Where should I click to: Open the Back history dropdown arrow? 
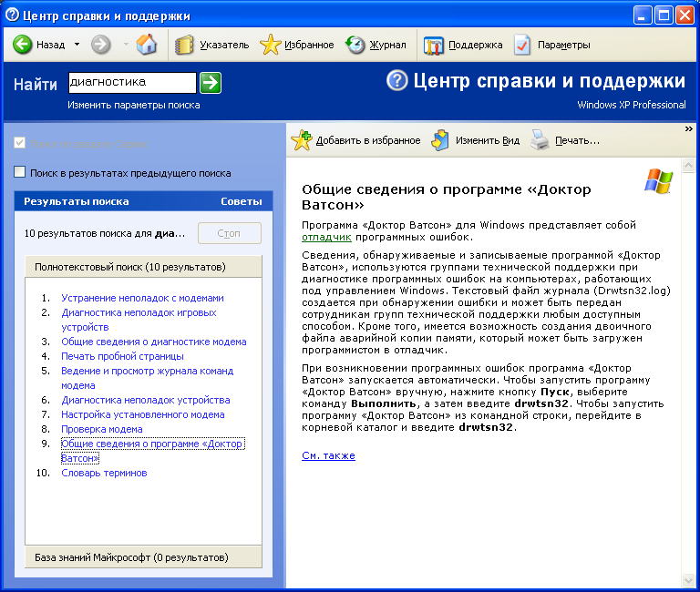coord(77,45)
